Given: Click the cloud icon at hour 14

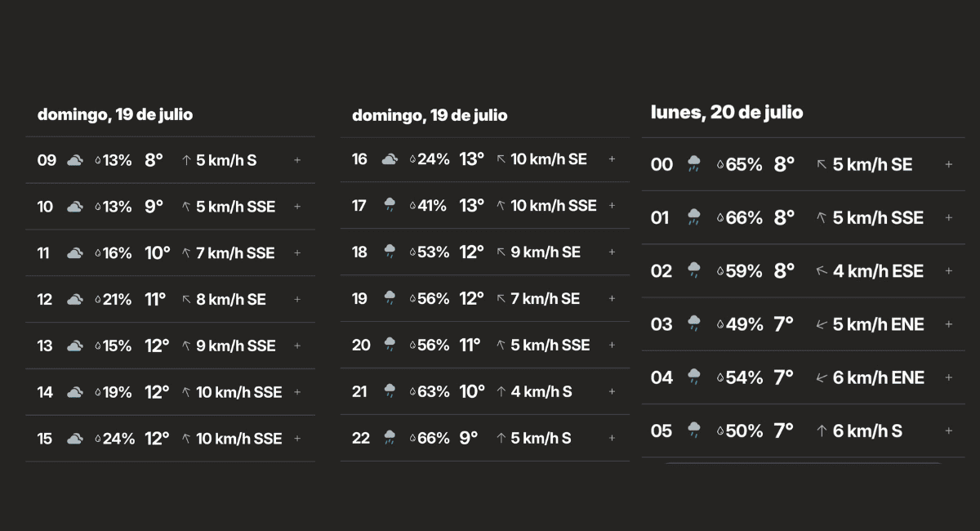Looking at the screenshot, I should click(75, 393).
